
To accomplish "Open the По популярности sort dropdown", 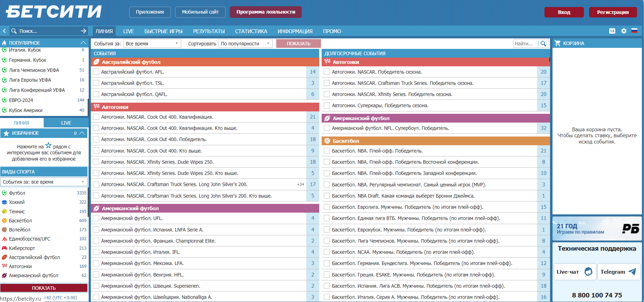I will [x=245, y=44].
